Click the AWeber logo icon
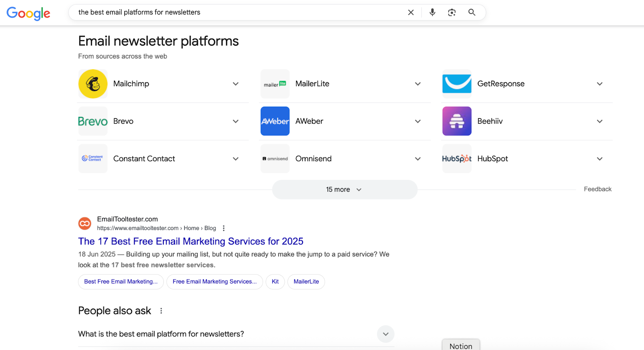644x350 pixels. (275, 121)
